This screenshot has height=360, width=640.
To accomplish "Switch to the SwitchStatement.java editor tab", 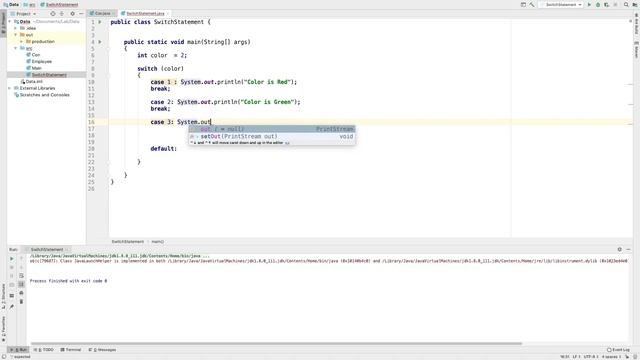I will tap(145, 13).
